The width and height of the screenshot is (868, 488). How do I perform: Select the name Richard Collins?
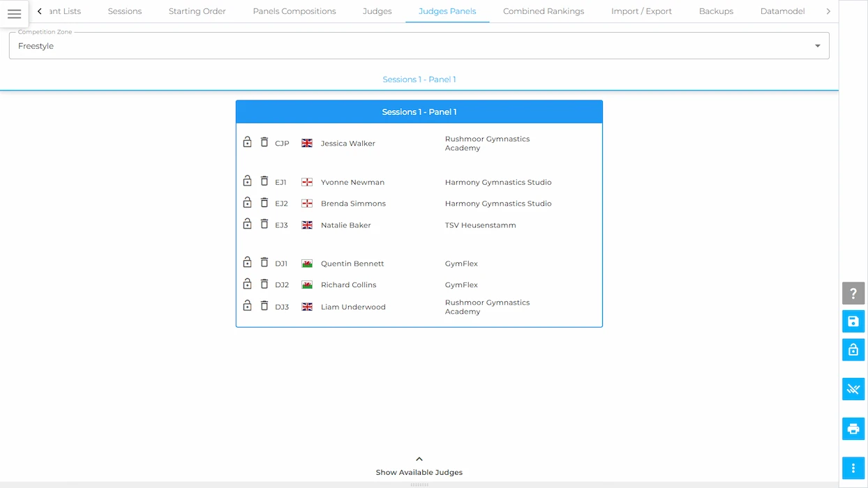(349, 285)
